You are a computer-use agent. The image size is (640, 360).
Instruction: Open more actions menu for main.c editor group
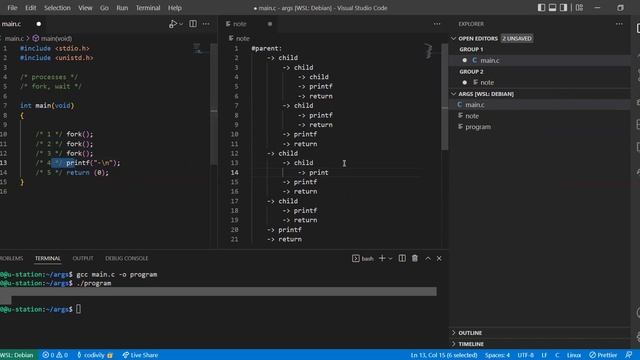point(206,24)
